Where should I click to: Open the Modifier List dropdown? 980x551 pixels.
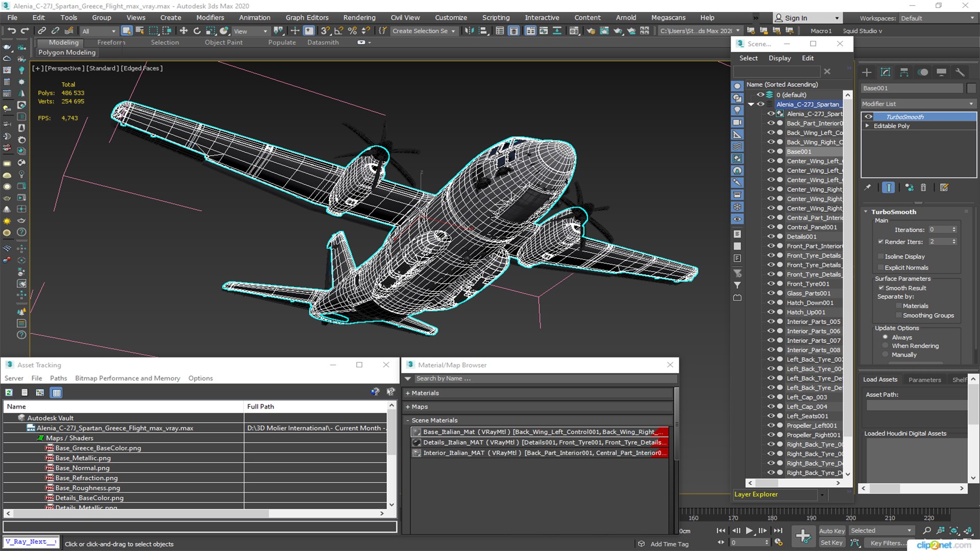tap(918, 104)
